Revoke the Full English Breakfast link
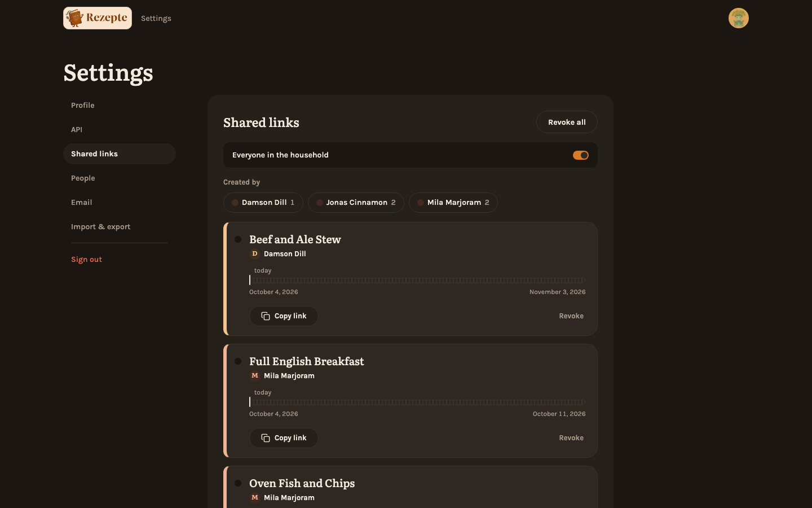The image size is (812, 508). 571,438
